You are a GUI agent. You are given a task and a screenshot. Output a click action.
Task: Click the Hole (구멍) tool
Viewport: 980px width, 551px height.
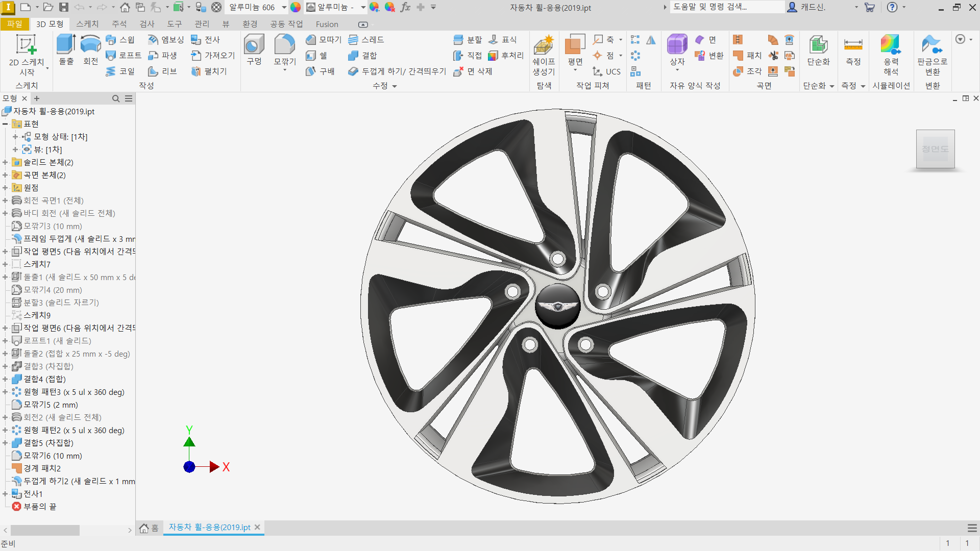(254, 50)
